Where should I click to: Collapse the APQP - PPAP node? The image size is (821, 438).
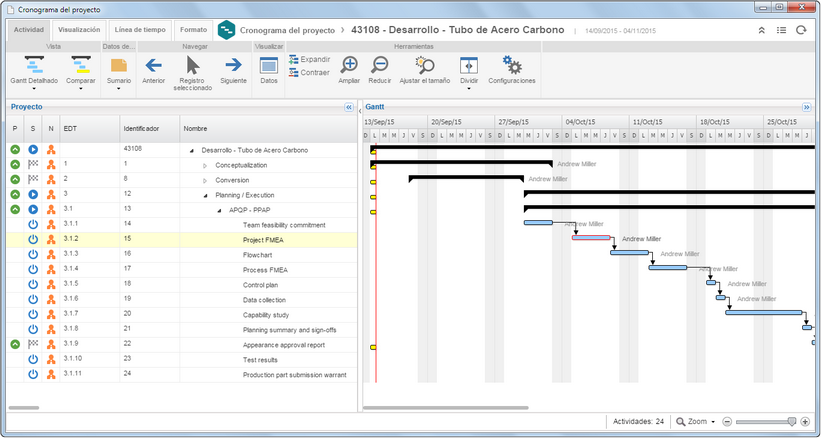219,211
